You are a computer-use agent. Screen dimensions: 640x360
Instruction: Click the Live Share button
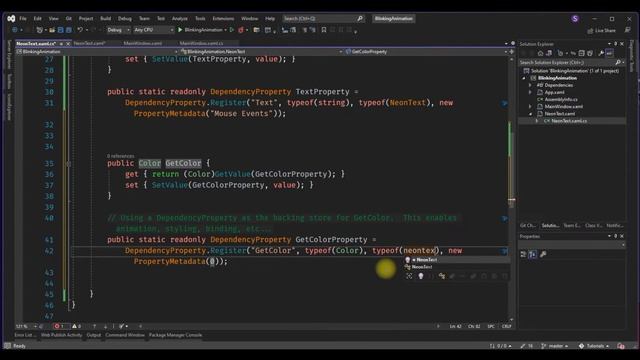pos(601,31)
